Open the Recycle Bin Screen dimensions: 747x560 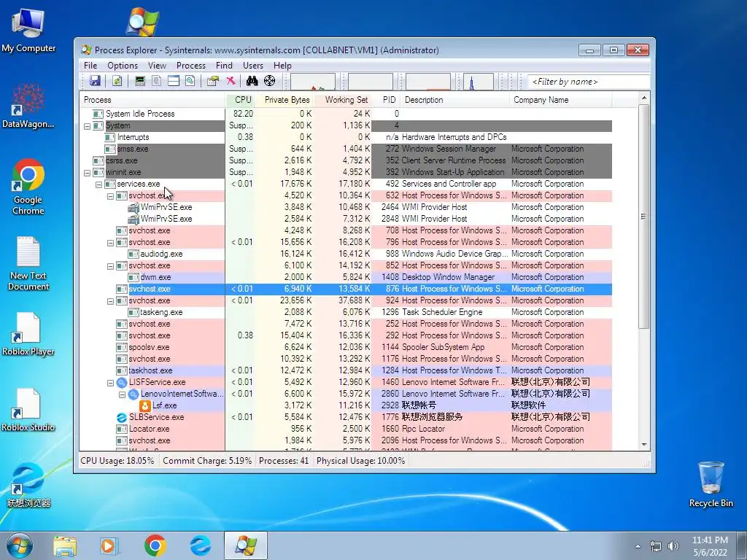[711, 484]
